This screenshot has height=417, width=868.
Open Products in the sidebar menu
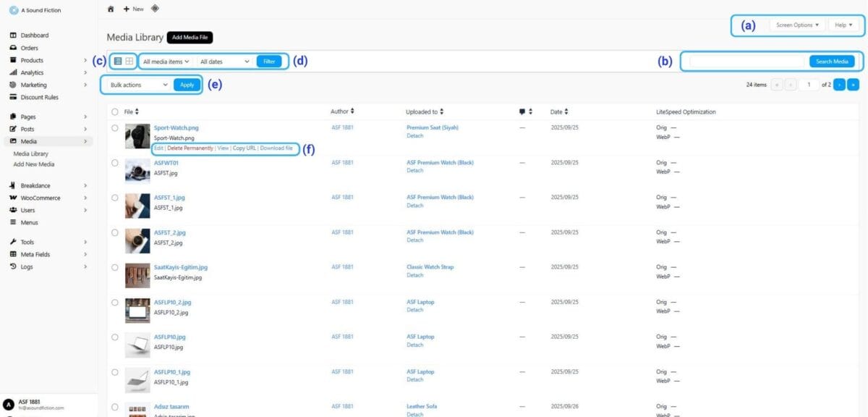32,60
